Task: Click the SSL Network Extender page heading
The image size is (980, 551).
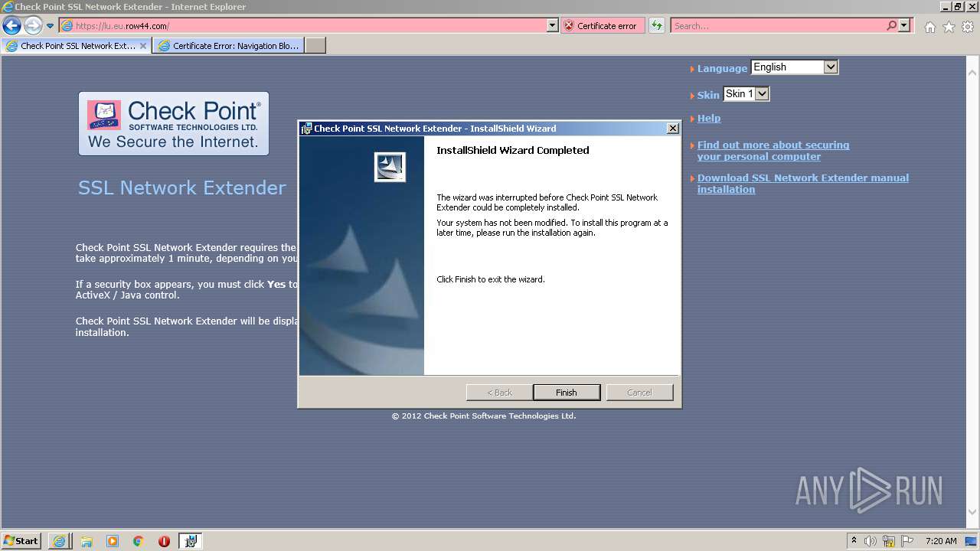Action: pyautogui.click(x=182, y=188)
